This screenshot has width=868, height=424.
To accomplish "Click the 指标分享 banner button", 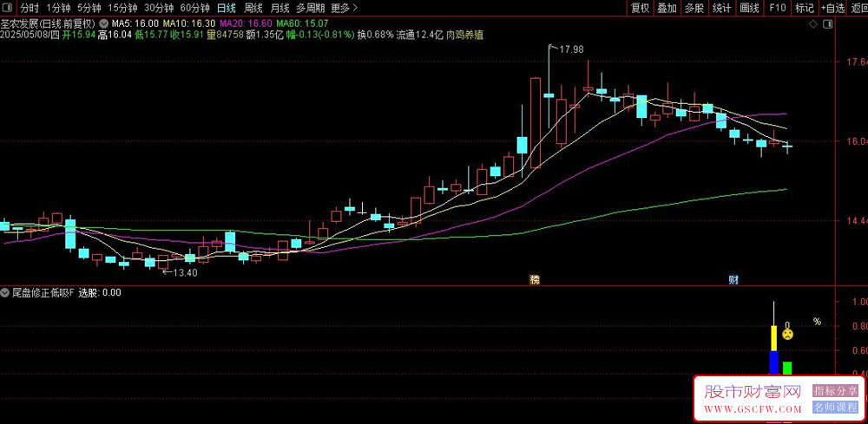I will point(835,391).
